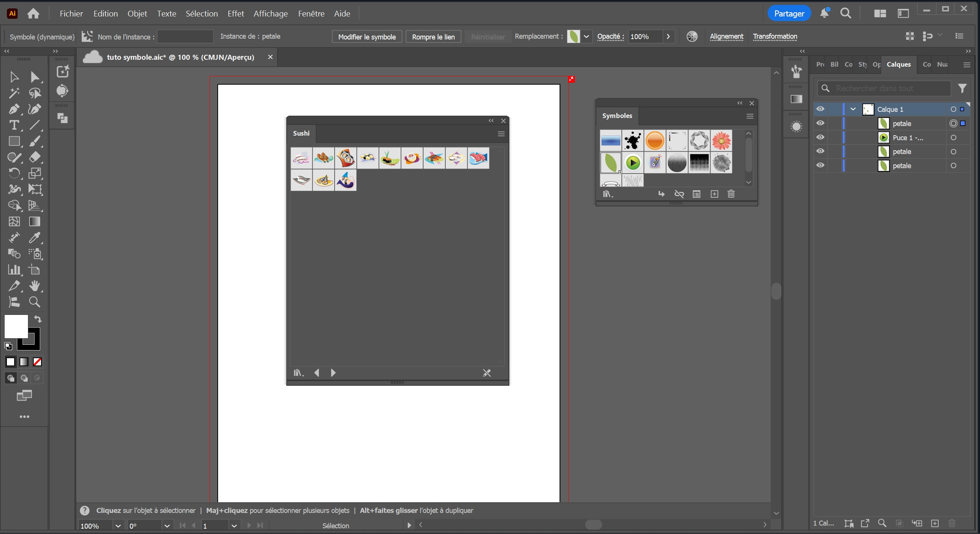This screenshot has width=980, height=534.
Task: Select the Hand tool
Action: [x=34, y=286]
